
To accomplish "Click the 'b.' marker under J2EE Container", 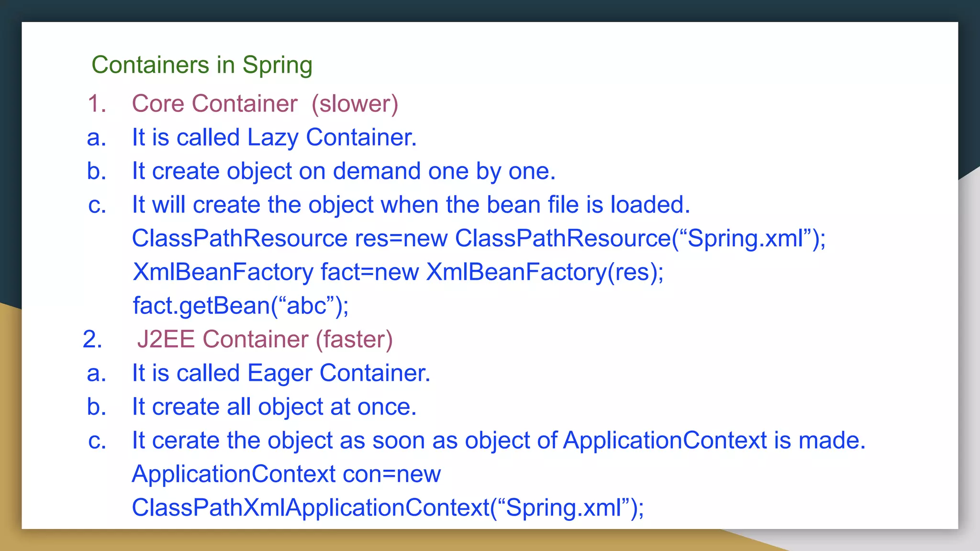I will (97, 407).
